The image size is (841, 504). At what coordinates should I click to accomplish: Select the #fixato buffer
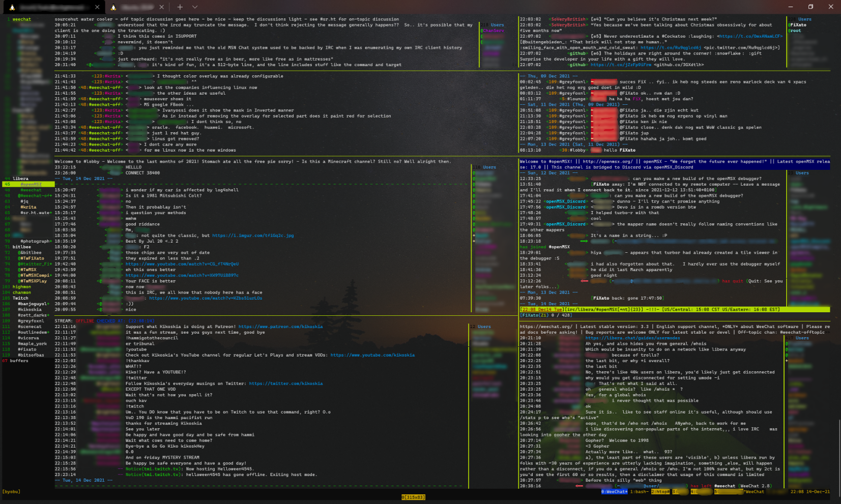pos(27,349)
